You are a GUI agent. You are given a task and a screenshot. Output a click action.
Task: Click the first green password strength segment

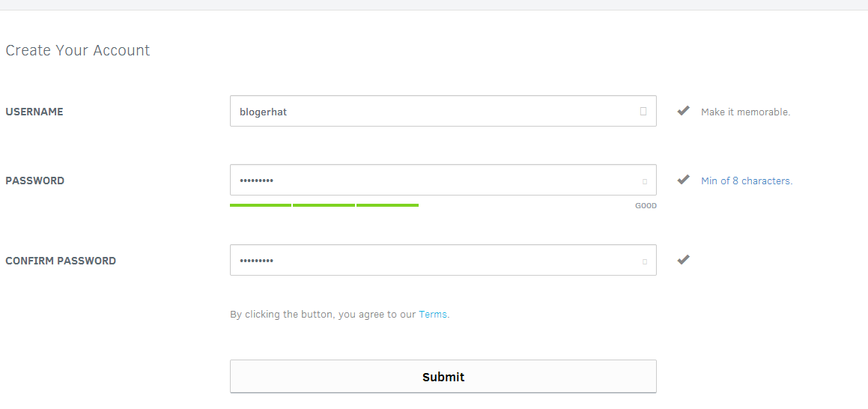click(261, 205)
